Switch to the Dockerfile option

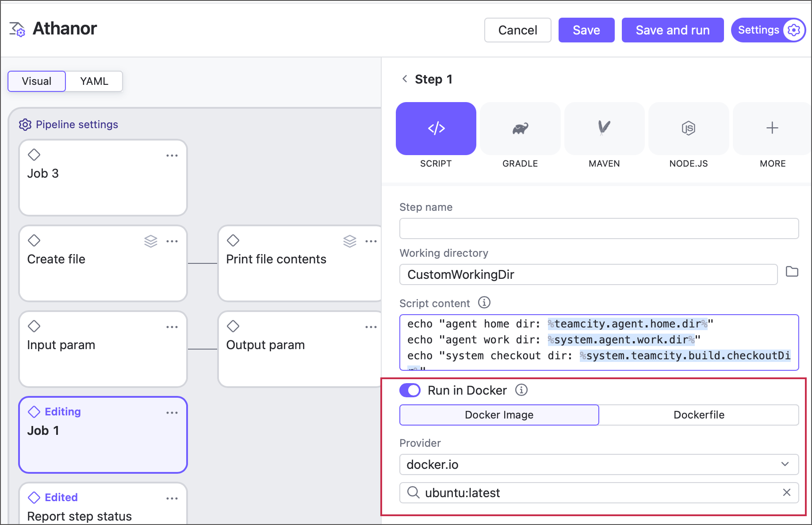pos(699,415)
